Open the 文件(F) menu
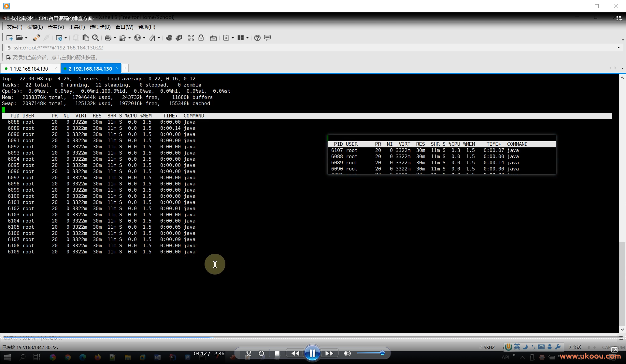Image resolution: width=626 pixels, height=364 pixels. (x=15, y=27)
